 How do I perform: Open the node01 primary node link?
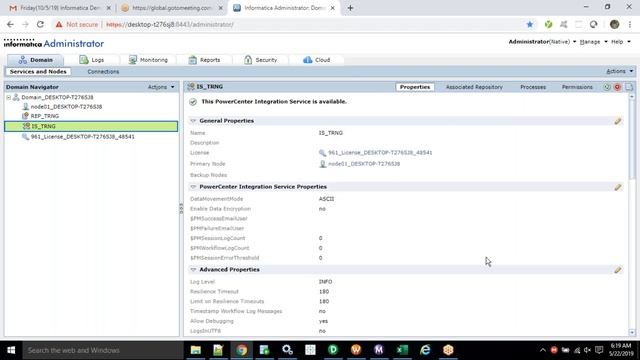[364, 164]
